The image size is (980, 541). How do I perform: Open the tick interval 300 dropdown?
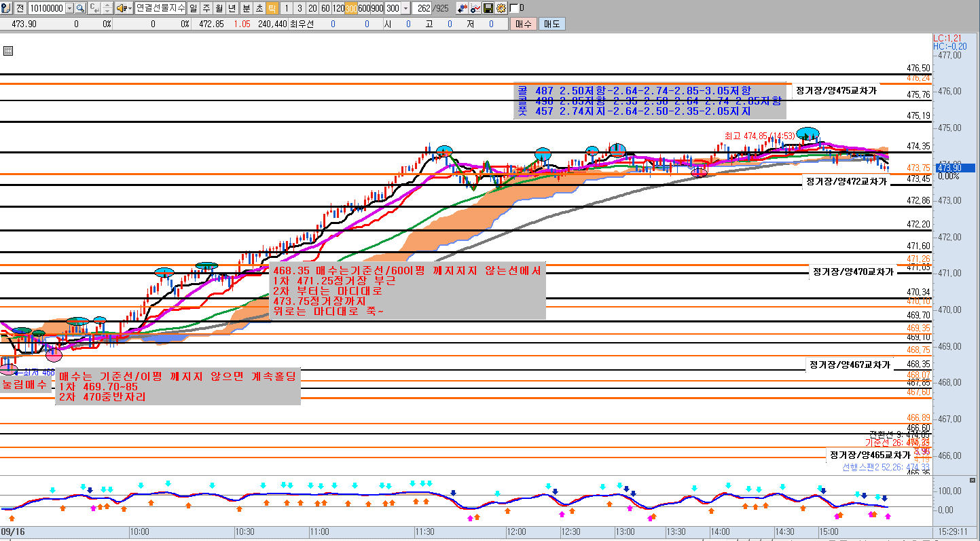tap(405, 8)
